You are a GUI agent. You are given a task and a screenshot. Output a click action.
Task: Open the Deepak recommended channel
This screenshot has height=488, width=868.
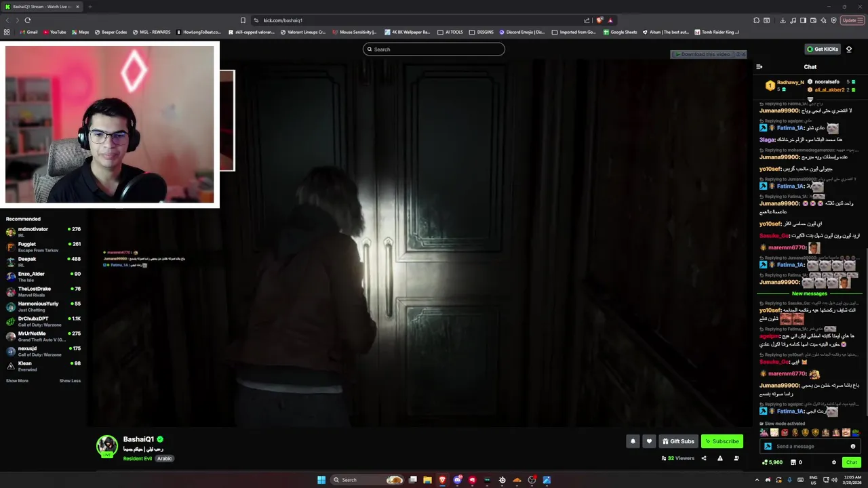pyautogui.click(x=43, y=262)
